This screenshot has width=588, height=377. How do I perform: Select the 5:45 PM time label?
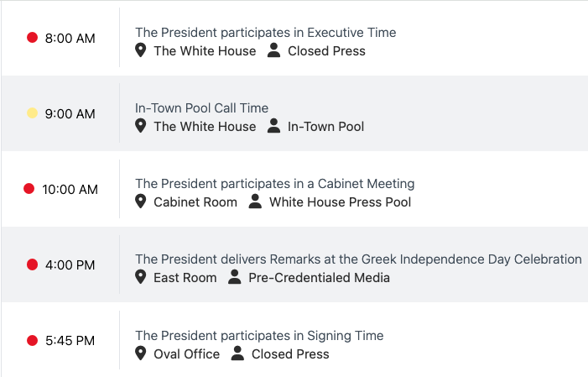tap(70, 341)
